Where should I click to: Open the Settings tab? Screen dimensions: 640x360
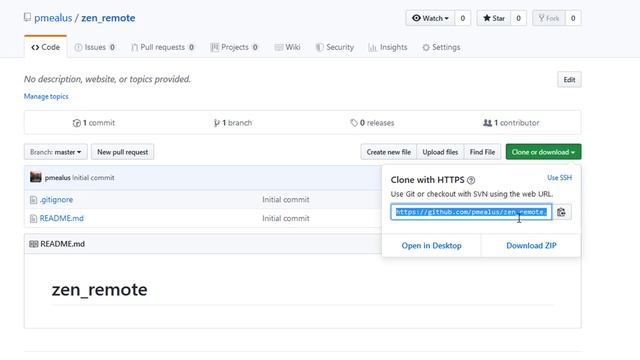coord(441,47)
